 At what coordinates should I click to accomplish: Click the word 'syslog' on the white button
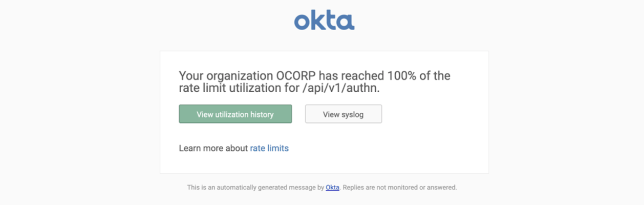click(x=352, y=114)
